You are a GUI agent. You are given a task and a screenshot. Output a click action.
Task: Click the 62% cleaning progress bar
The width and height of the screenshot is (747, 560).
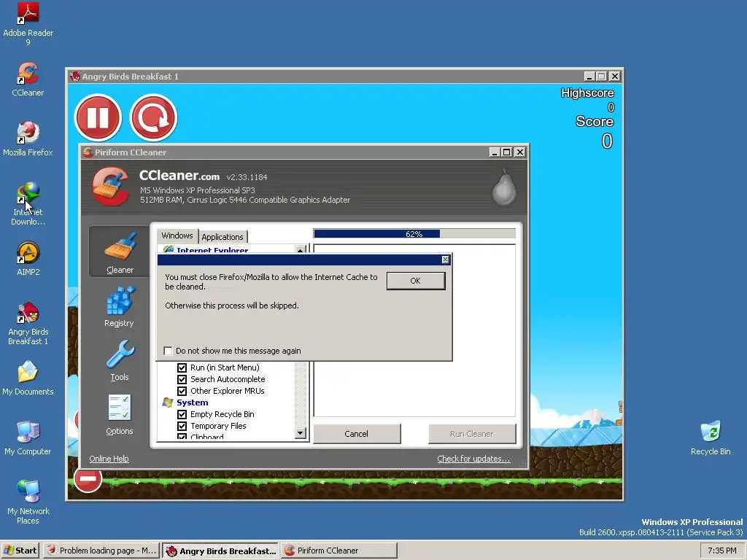click(414, 234)
